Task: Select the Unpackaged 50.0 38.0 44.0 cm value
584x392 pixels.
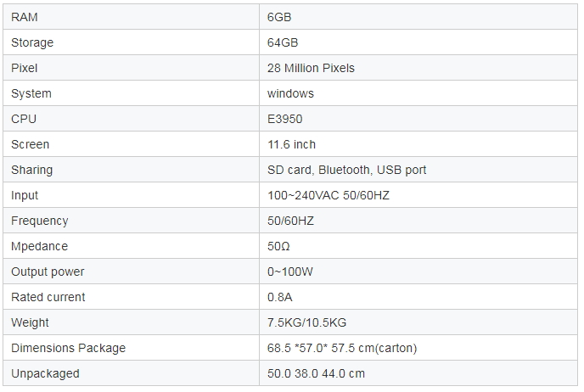Action: point(317,373)
